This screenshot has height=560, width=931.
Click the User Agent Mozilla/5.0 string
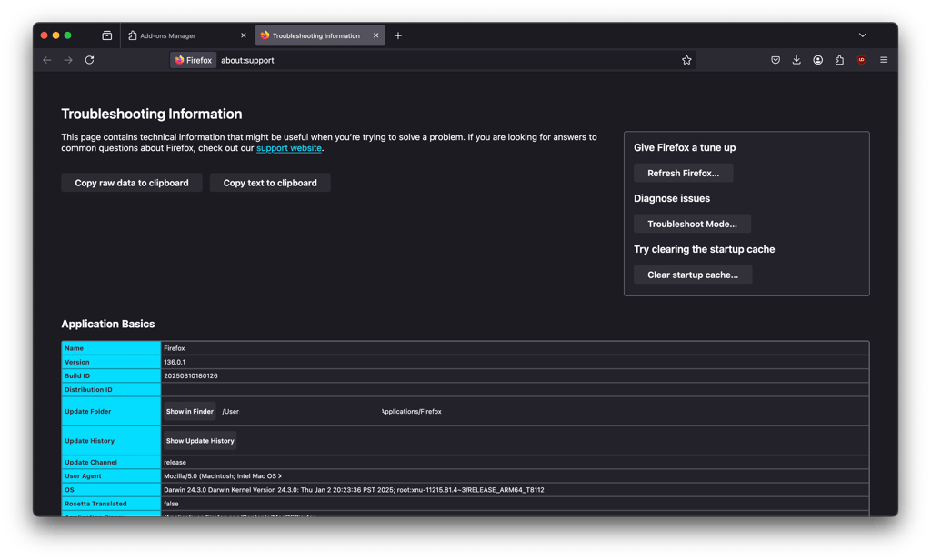223,476
